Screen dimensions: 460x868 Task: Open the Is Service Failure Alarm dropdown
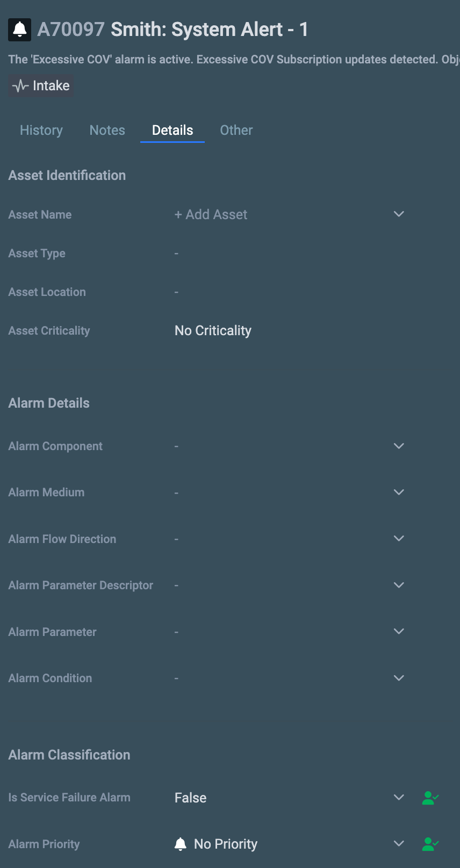(x=399, y=797)
